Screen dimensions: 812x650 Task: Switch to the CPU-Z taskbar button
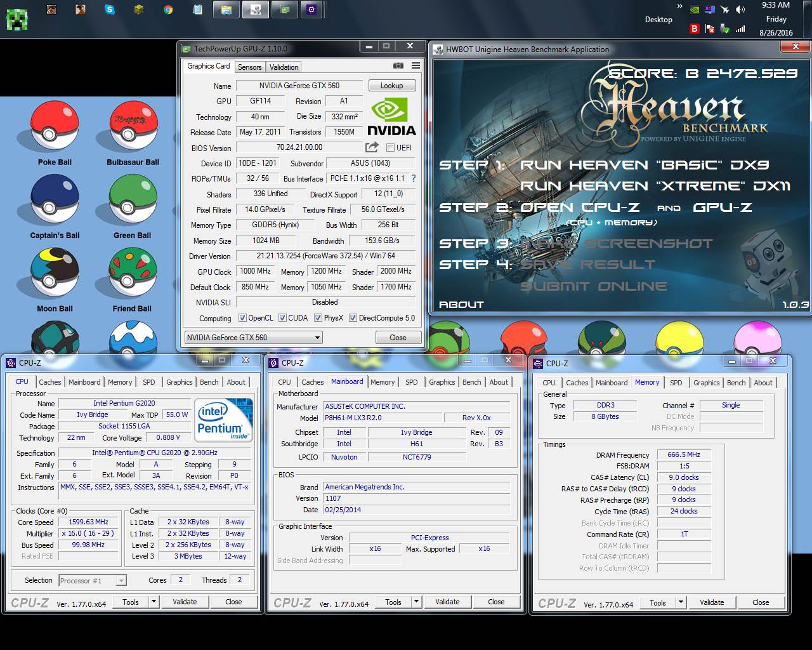(x=311, y=10)
